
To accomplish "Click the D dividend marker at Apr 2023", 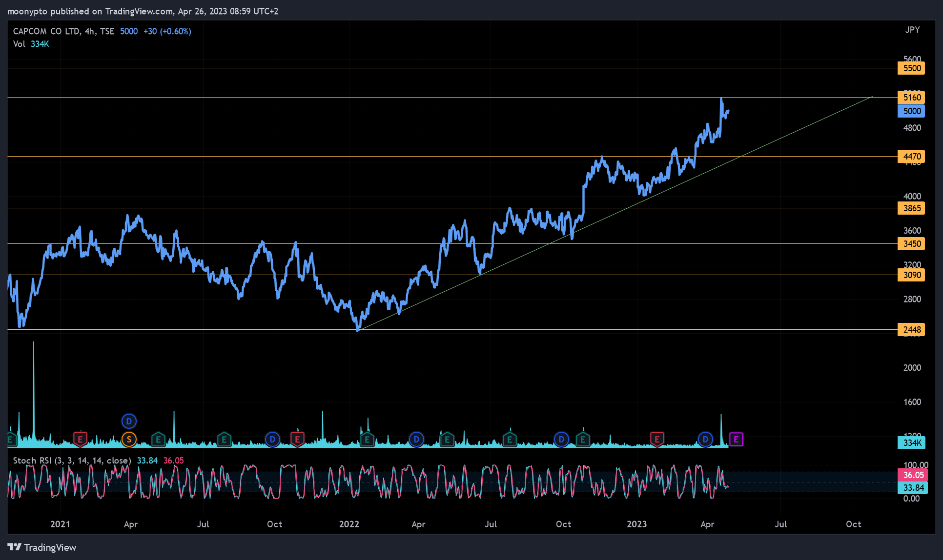I will pyautogui.click(x=705, y=440).
